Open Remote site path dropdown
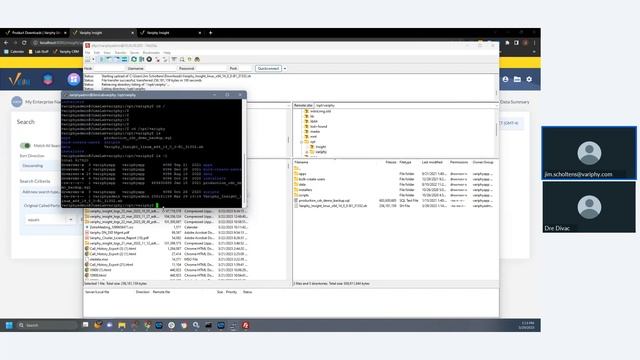The height and width of the screenshot is (360, 640). click(496, 105)
